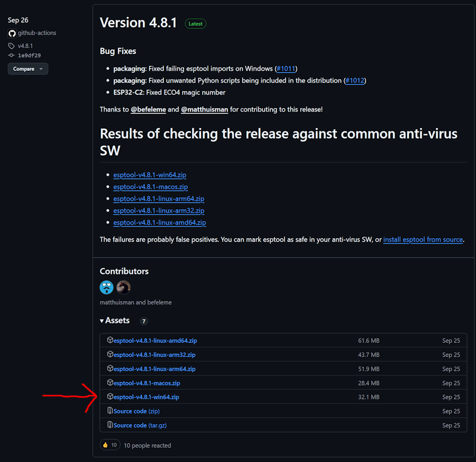476x462 pixels.
Task: Click the Sep 26 release date
Action: (18, 20)
